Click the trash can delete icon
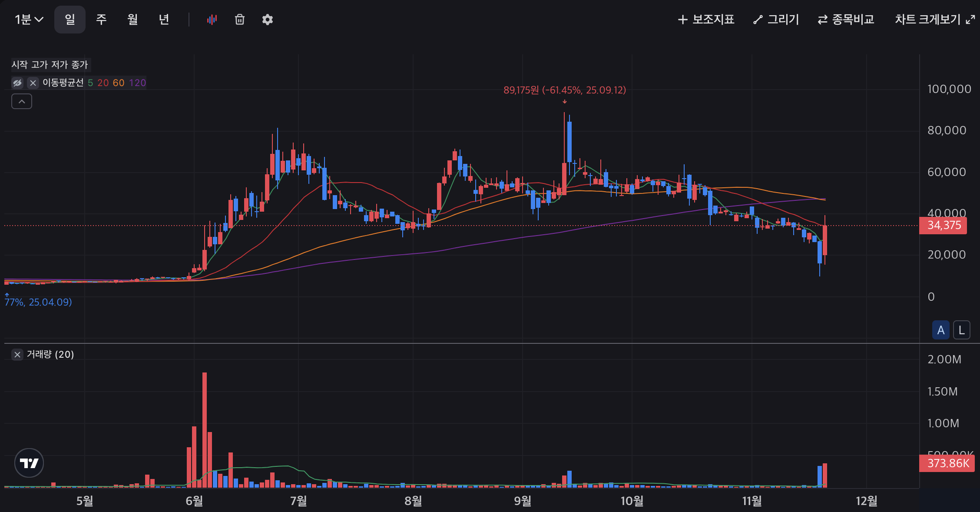The width and height of the screenshot is (980, 512). [x=240, y=20]
